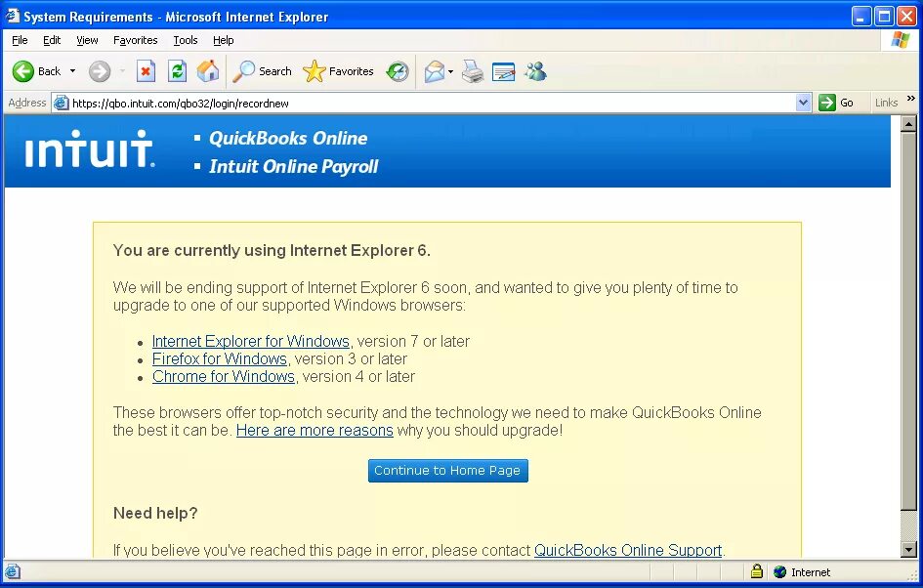Click Continue to Home Page button
Viewport: 923px width, 588px height.
447,470
